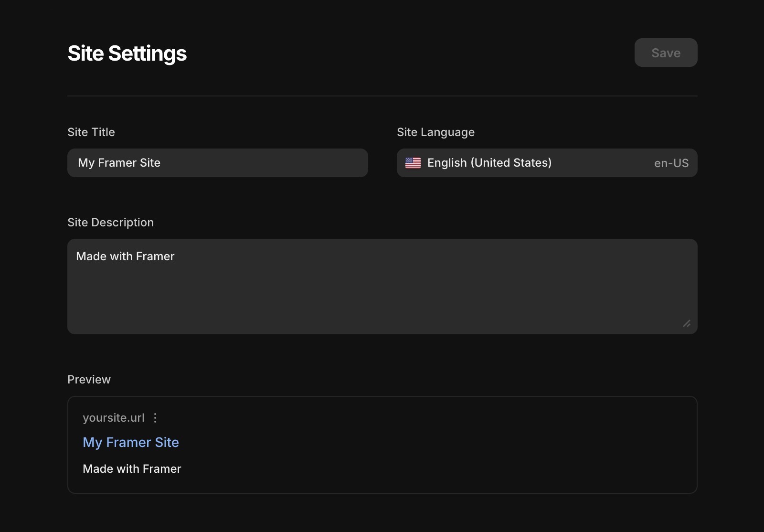Image resolution: width=764 pixels, height=532 pixels.
Task: Click the Site Description section label
Action: coord(110,222)
